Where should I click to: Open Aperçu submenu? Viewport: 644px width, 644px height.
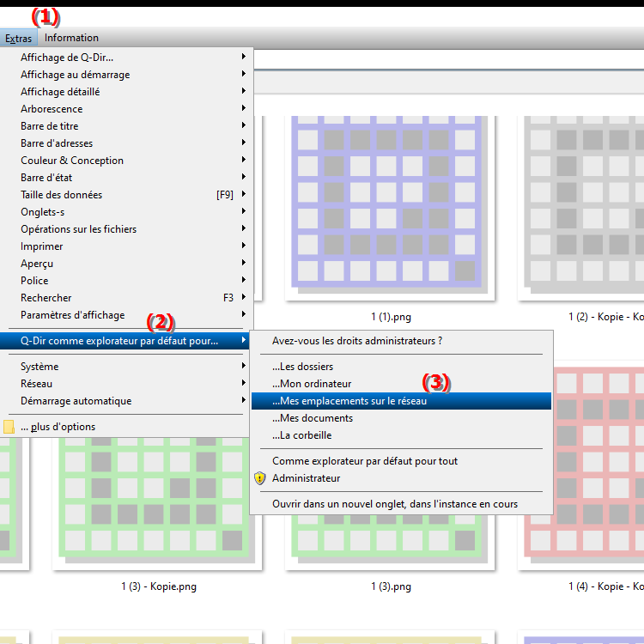coord(125,264)
